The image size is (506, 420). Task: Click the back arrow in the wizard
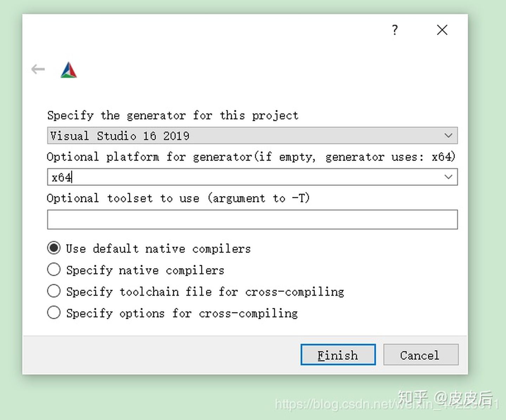[x=38, y=69]
